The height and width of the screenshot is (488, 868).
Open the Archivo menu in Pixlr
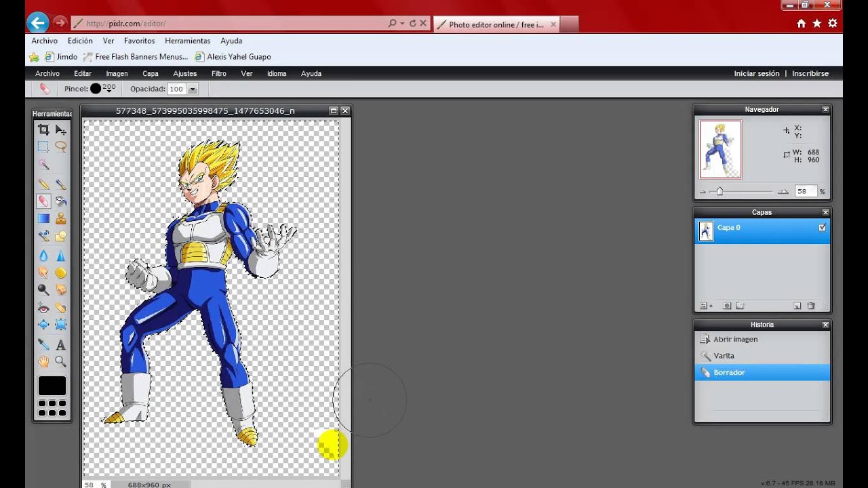[x=47, y=73]
